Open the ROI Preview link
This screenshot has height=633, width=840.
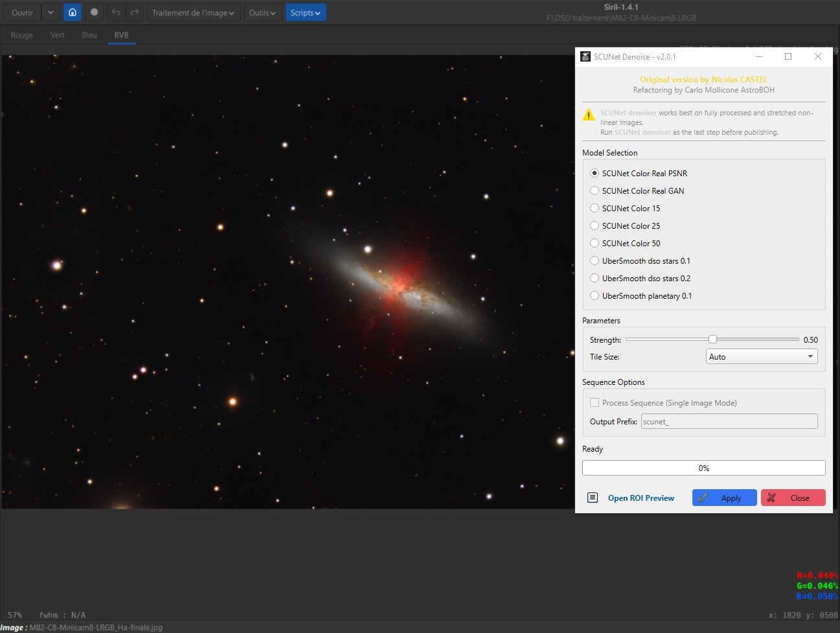click(x=641, y=498)
